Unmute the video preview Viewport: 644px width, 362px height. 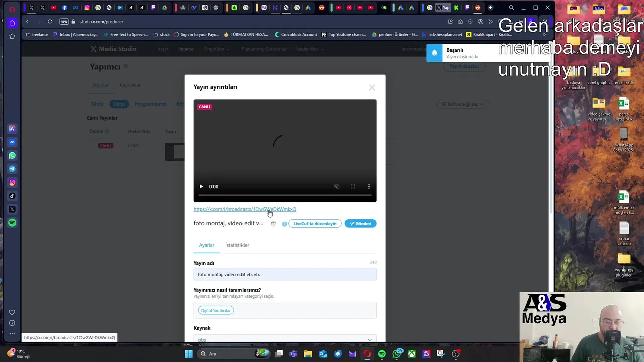[337, 187]
